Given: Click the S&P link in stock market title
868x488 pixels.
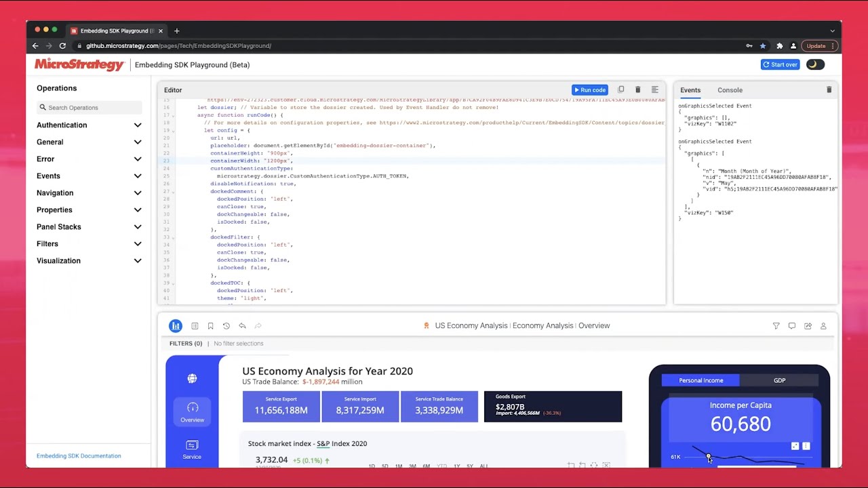Looking at the screenshot, I should click(322, 443).
